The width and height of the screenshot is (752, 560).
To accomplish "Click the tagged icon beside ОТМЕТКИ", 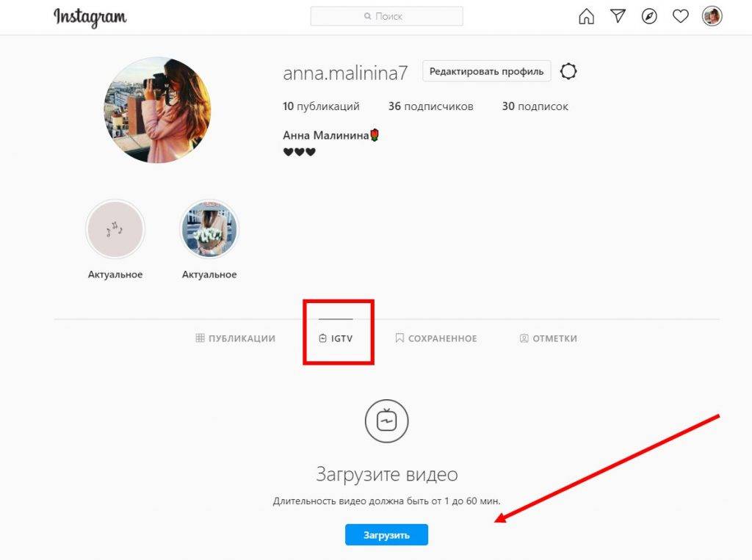I will pyautogui.click(x=524, y=338).
